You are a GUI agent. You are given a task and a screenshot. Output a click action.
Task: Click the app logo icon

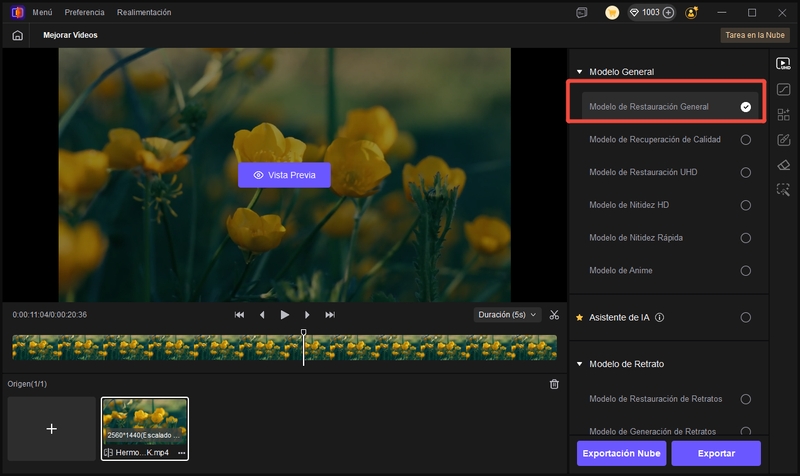(x=17, y=12)
